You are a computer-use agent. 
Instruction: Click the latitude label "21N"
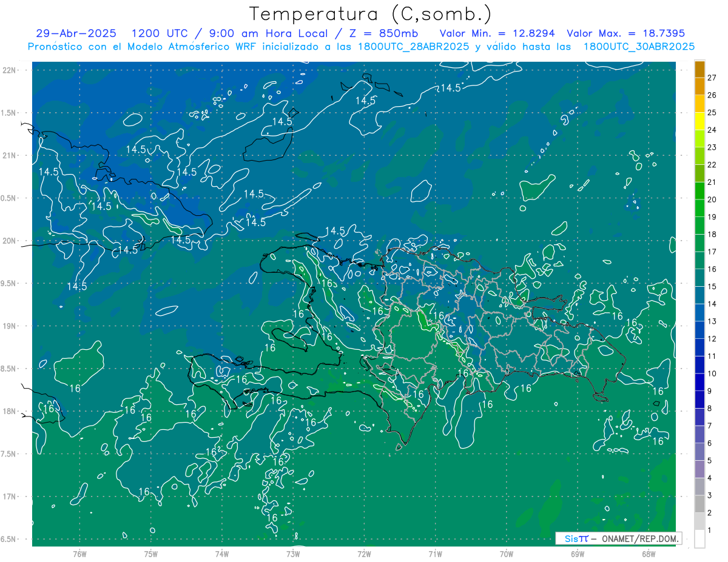coord(10,155)
